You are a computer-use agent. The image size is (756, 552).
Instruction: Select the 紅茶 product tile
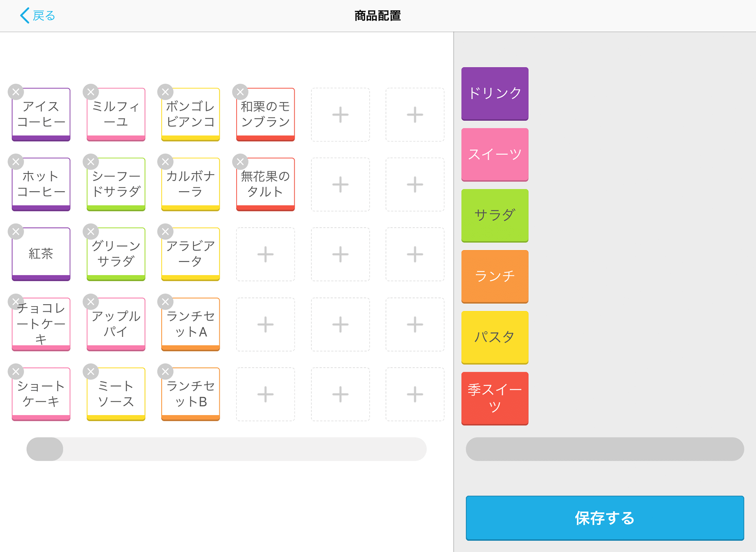click(x=41, y=254)
